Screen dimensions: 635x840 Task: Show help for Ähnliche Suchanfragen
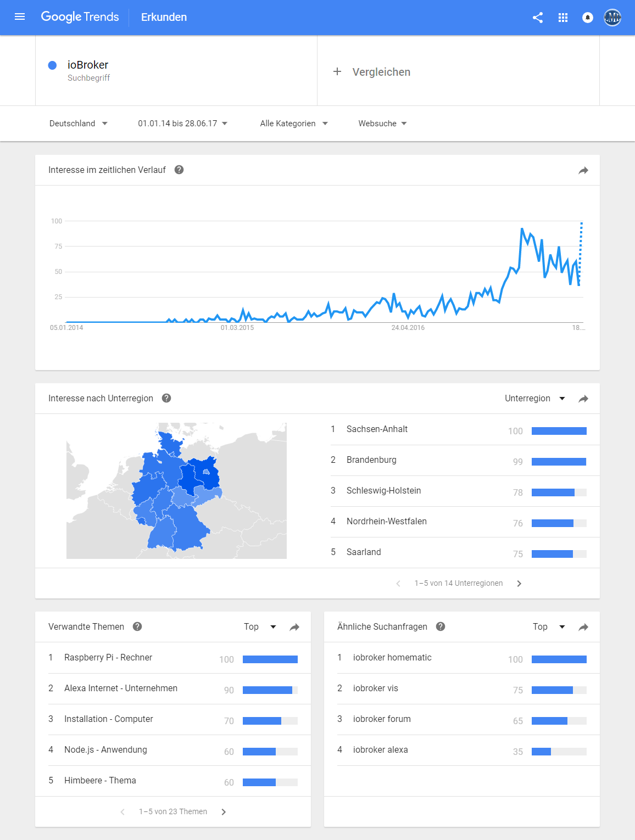[441, 626]
